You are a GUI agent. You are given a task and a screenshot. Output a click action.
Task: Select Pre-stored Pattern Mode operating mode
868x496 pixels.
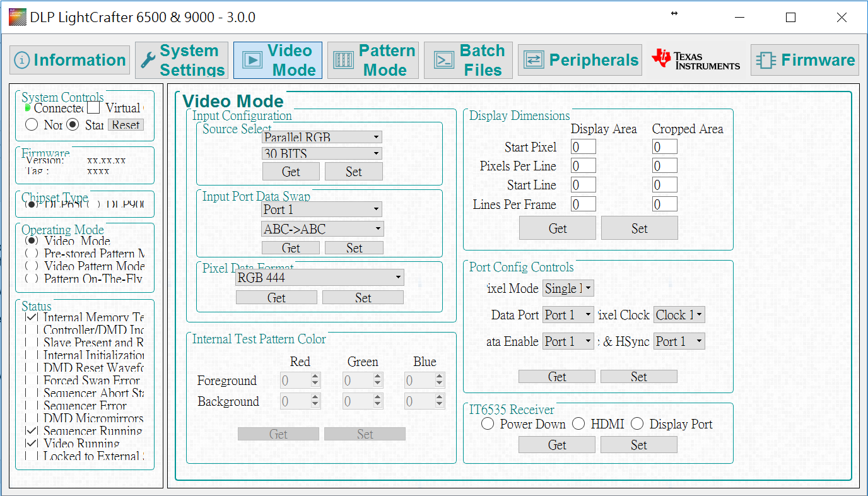[x=31, y=254]
